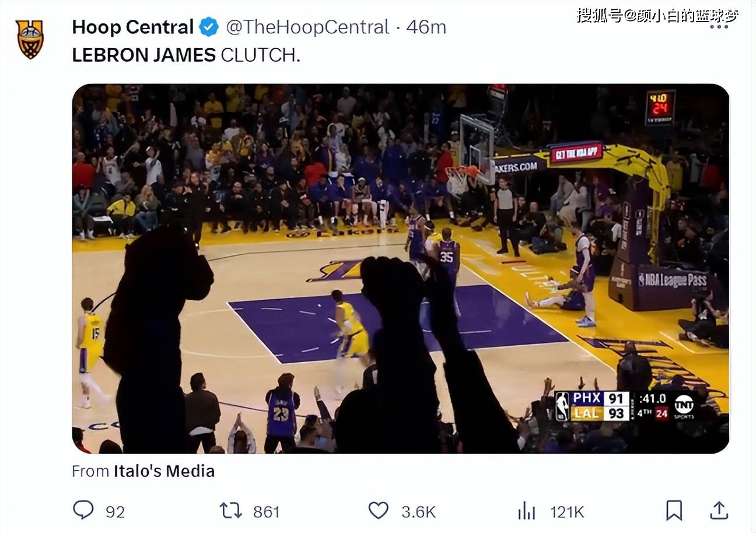Screen dimensions: 756x533
Task: Click the 92 replies count
Action: click(x=115, y=512)
